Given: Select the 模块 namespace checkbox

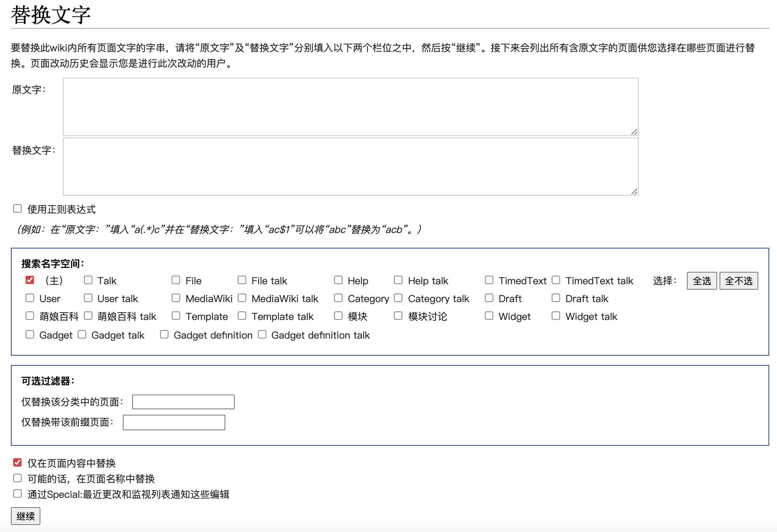Looking at the screenshot, I should 338,316.
